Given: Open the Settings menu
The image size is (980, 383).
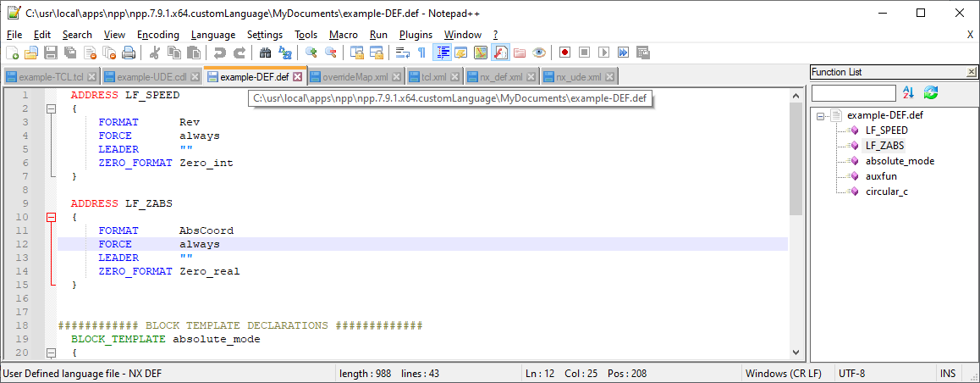Looking at the screenshot, I should click(264, 35).
